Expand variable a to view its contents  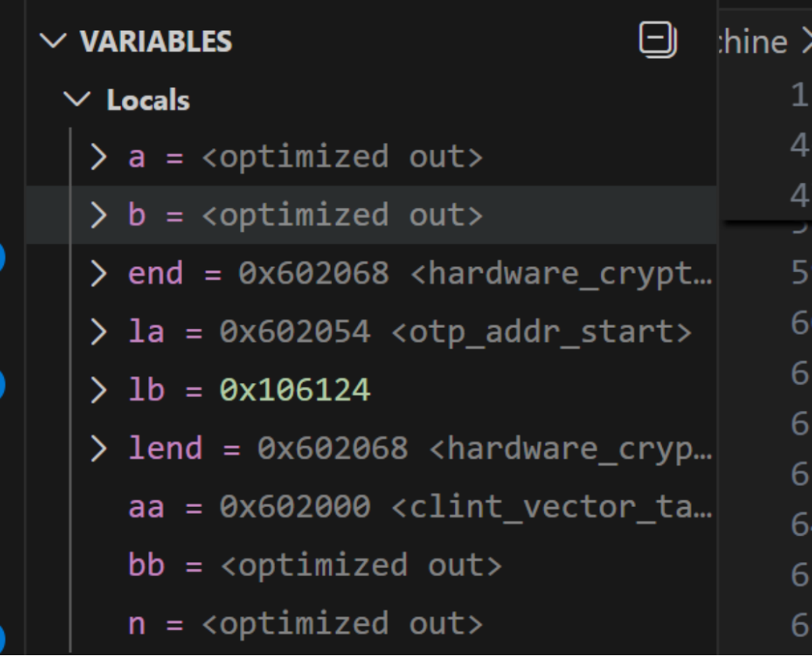pos(98,156)
